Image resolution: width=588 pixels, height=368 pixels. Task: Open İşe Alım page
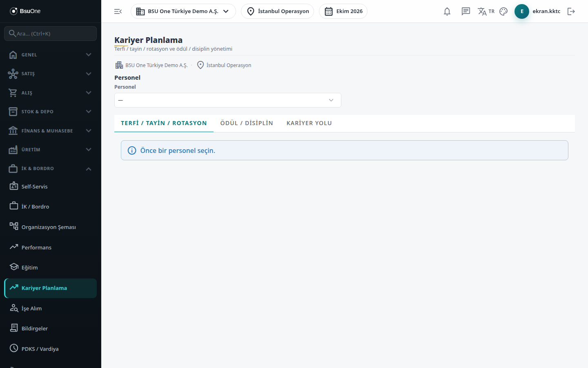click(x=51, y=308)
